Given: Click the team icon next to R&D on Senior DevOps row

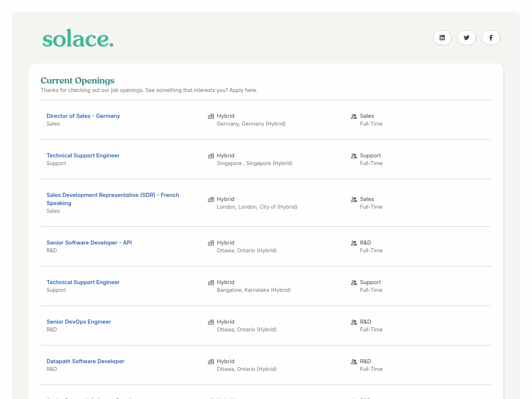Looking at the screenshot, I should pyautogui.click(x=354, y=322).
